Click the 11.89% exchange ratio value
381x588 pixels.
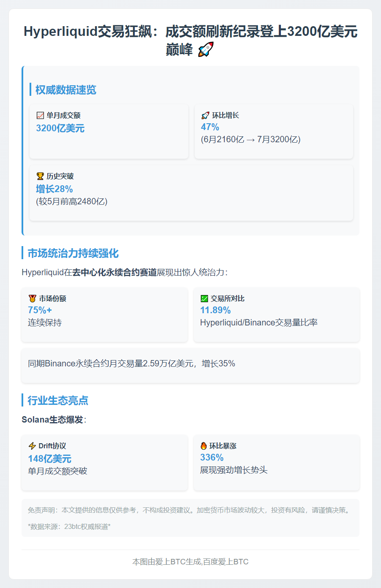click(x=215, y=310)
